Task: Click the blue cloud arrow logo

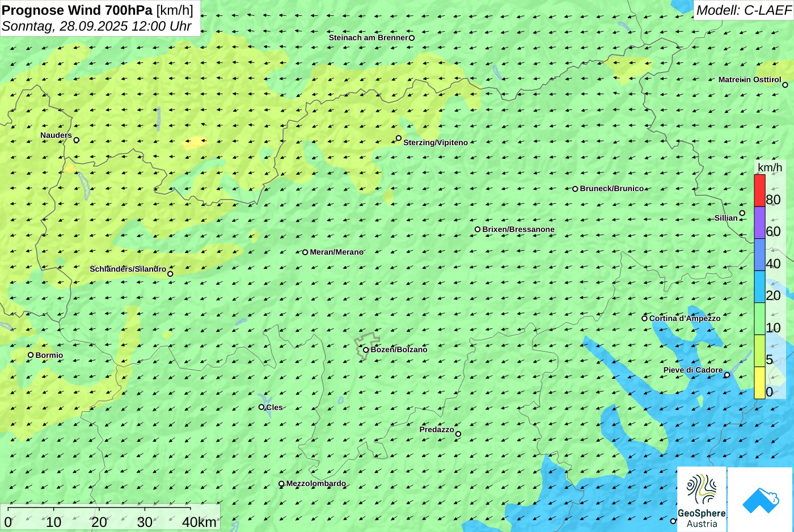Action: coord(761,500)
